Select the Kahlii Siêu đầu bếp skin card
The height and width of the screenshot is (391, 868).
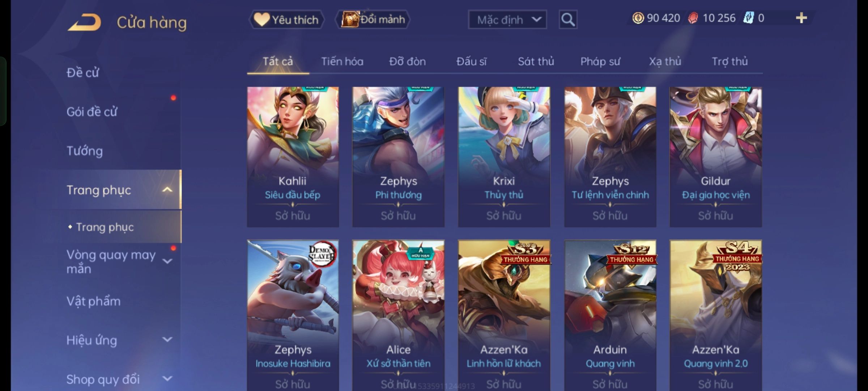[293, 157]
